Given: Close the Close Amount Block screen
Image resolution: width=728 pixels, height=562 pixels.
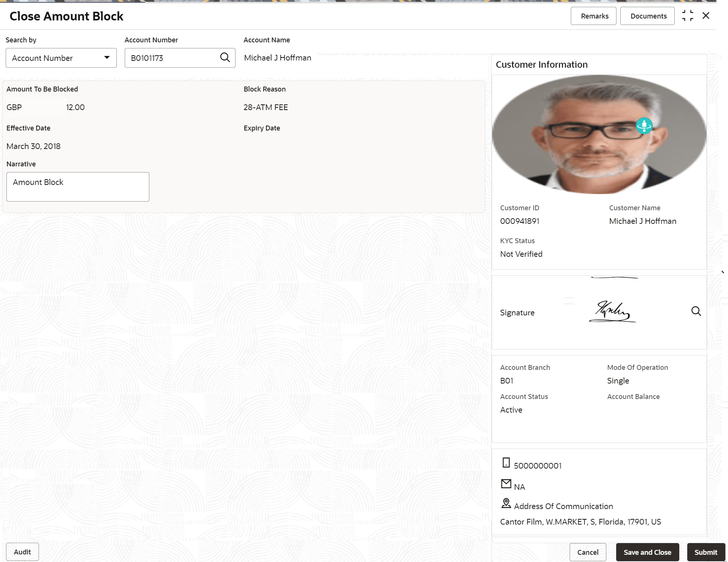Looking at the screenshot, I should pos(706,16).
